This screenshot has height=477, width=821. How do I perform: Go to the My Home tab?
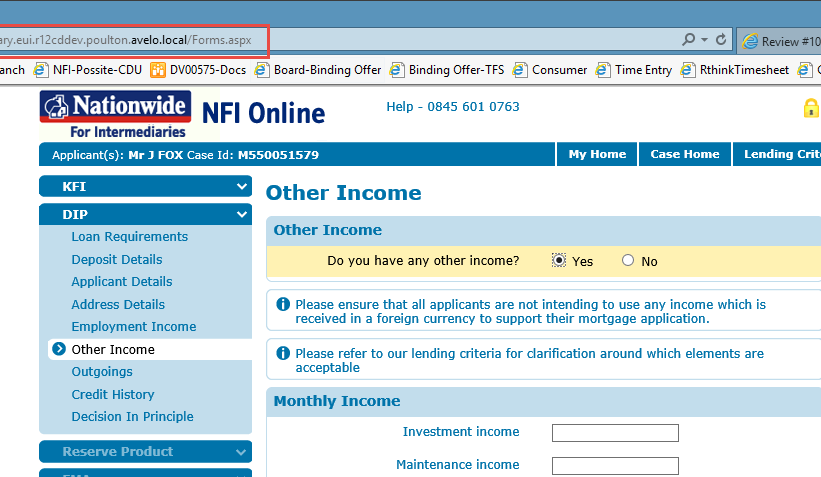pos(596,154)
